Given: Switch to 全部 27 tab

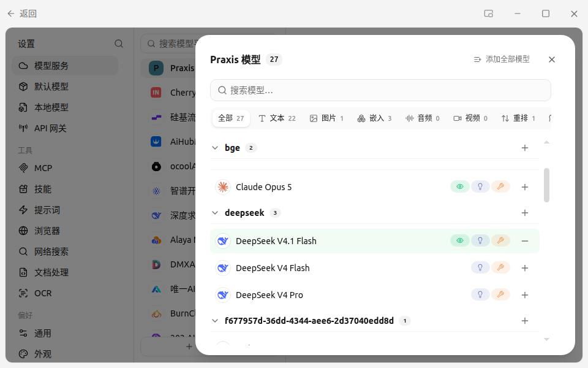Looking at the screenshot, I should pos(231,118).
